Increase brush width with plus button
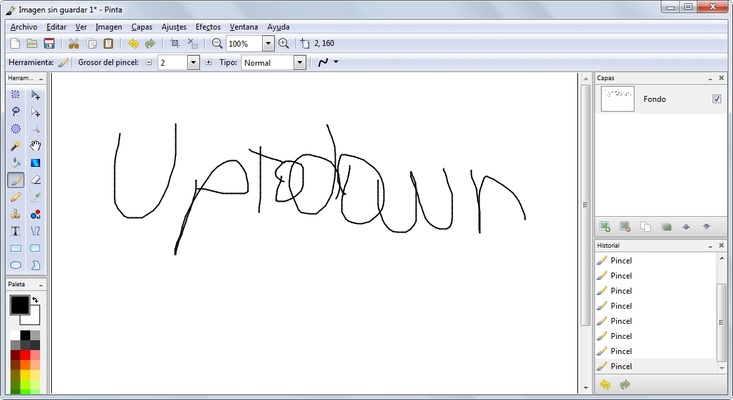 [x=208, y=62]
